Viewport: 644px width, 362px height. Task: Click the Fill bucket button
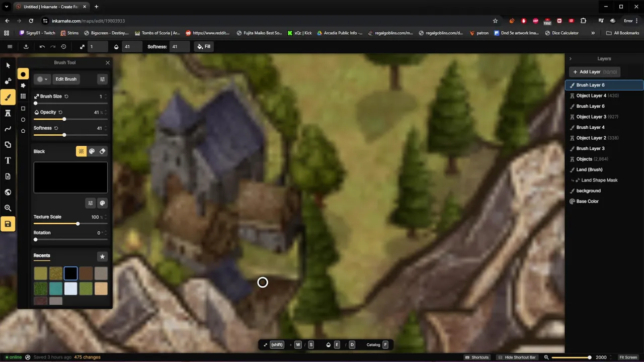tap(204, 46)
